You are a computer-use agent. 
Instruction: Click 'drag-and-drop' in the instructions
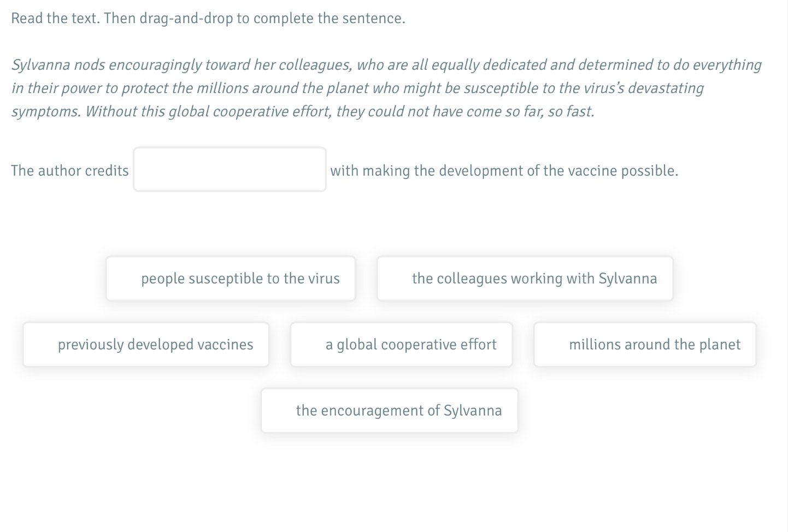(186, 19)
